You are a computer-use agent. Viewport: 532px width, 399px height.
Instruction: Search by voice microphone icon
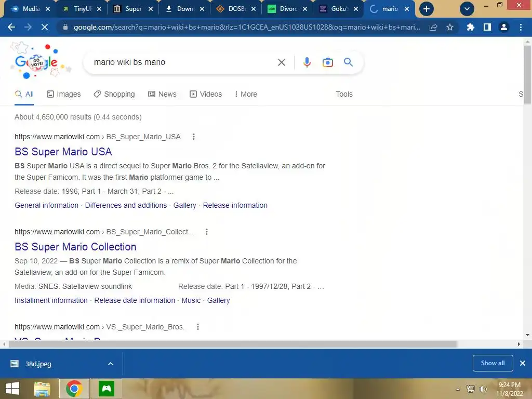click(307, 62)
